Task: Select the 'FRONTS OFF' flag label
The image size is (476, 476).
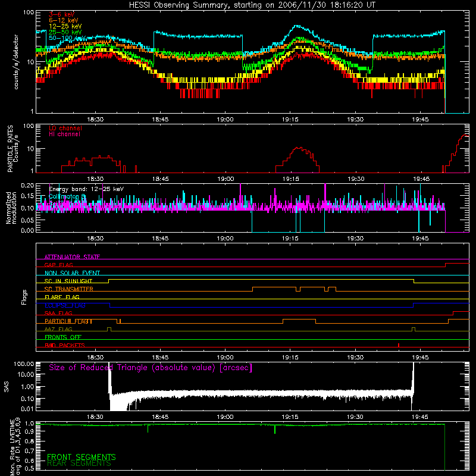Action: [63, 337]
